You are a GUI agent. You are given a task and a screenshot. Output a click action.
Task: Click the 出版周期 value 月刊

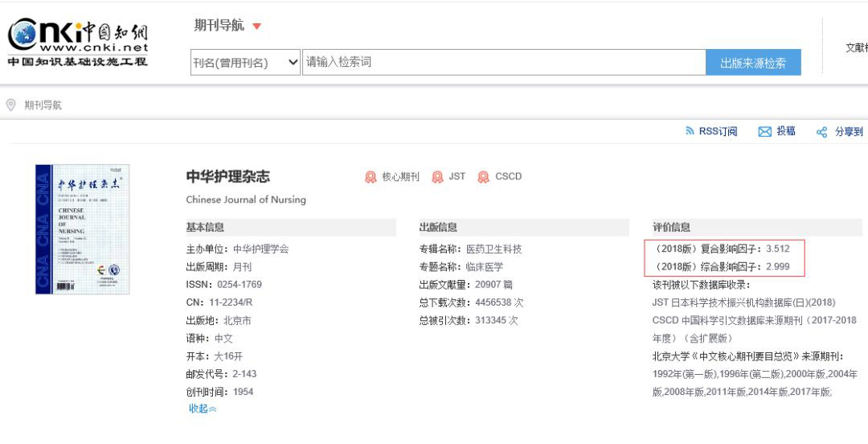[243, 267]
